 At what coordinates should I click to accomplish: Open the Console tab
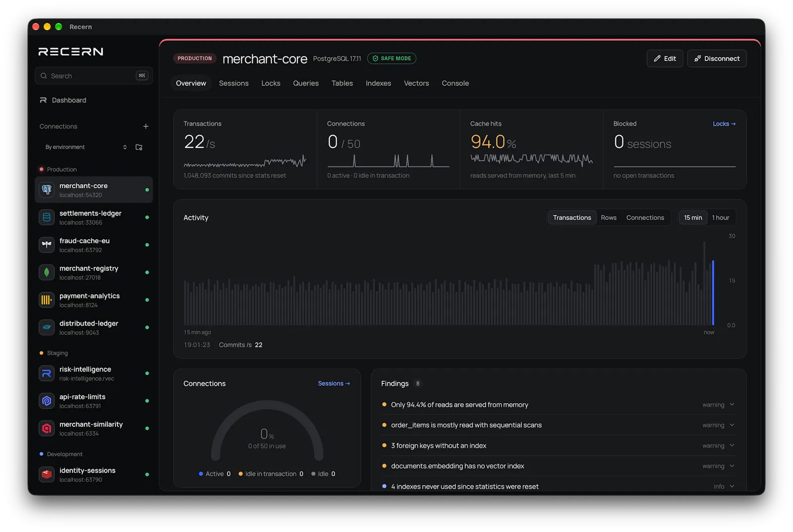pyautogui.click(x=455, y=83)
